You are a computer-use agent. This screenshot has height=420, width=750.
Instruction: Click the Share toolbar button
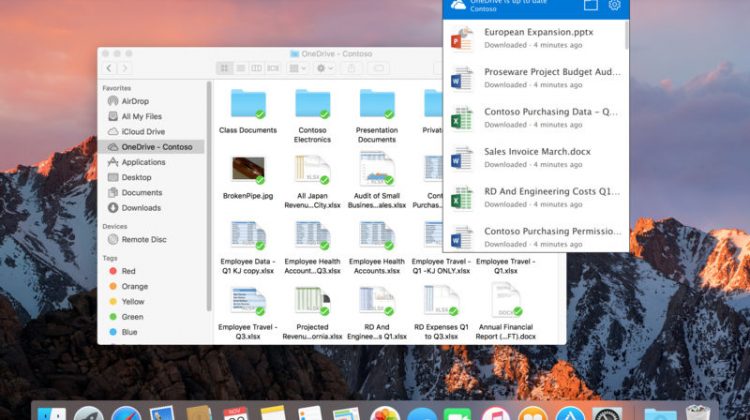click(x=352, y=68)
